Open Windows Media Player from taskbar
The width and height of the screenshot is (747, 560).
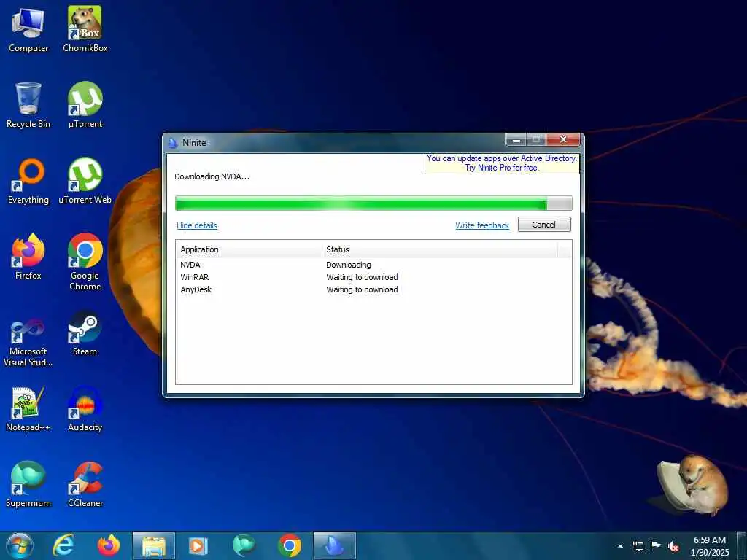[198, 545]
